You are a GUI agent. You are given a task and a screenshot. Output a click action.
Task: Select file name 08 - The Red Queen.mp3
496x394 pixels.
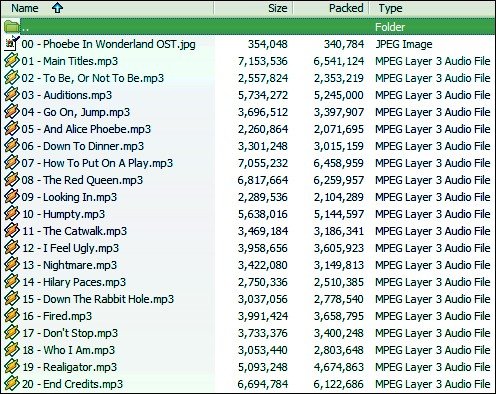[82, 180]
